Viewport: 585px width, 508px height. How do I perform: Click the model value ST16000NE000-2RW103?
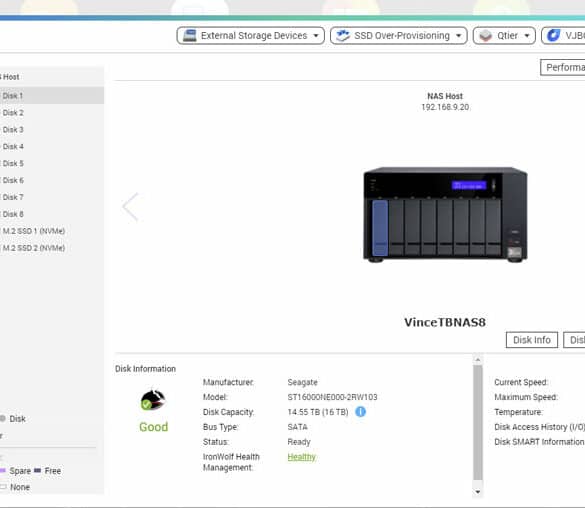pos(332,397)
